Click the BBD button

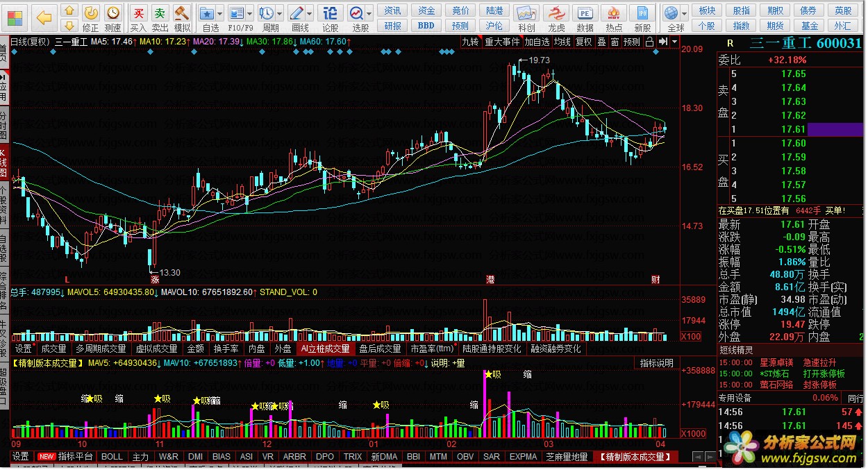pos(426,26)
